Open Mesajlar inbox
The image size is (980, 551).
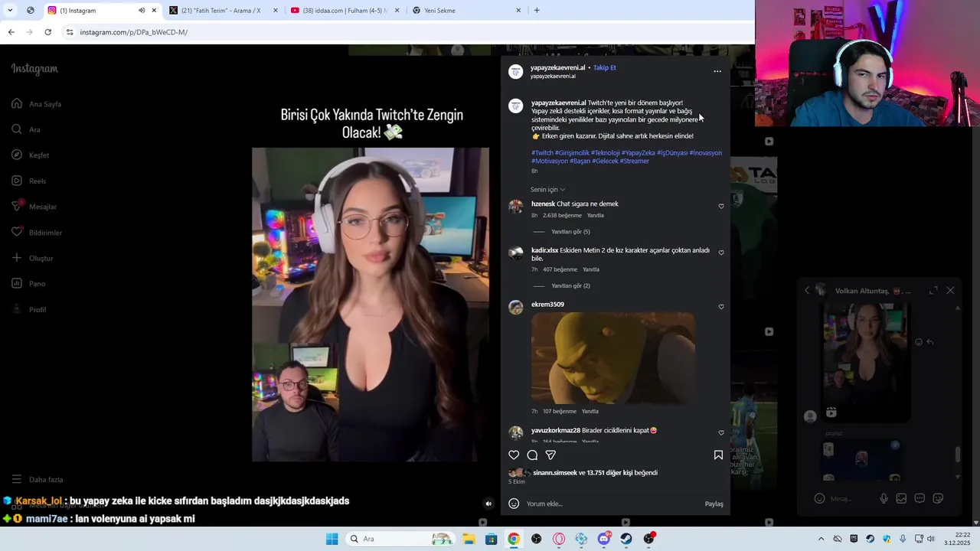pyautogui.click(x=34, y=207)
